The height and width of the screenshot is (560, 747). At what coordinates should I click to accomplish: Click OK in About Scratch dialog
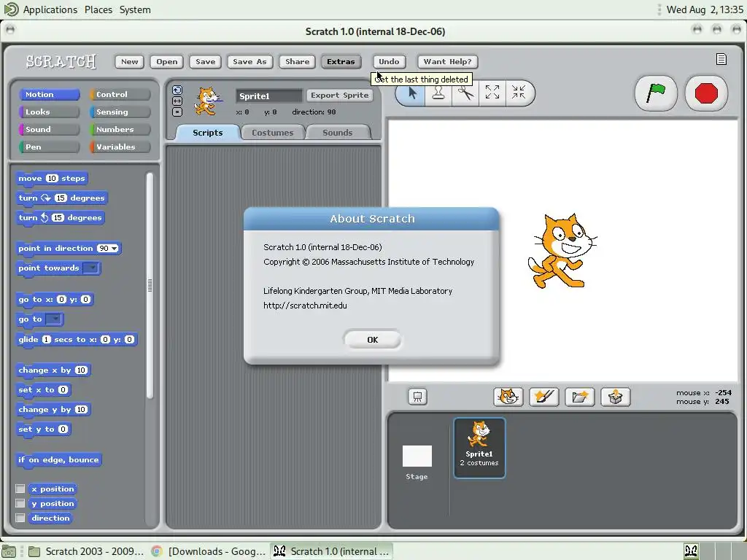pyautogui.click(x=372, y=340)
